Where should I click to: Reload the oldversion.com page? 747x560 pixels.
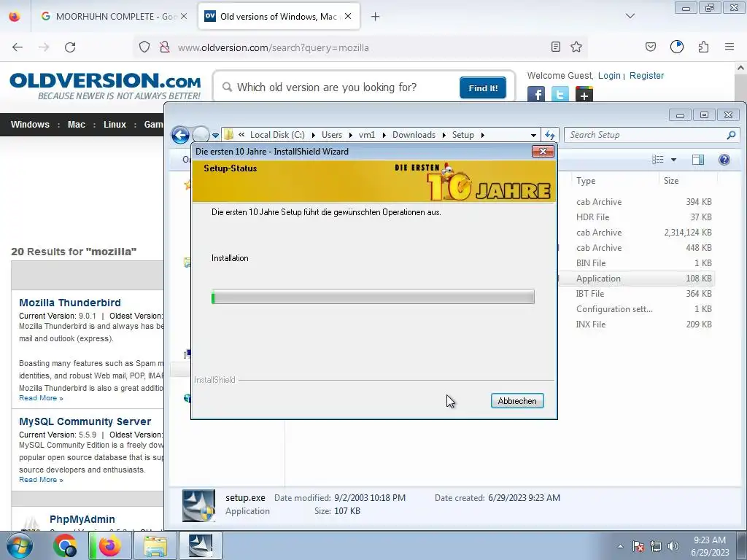70,47
